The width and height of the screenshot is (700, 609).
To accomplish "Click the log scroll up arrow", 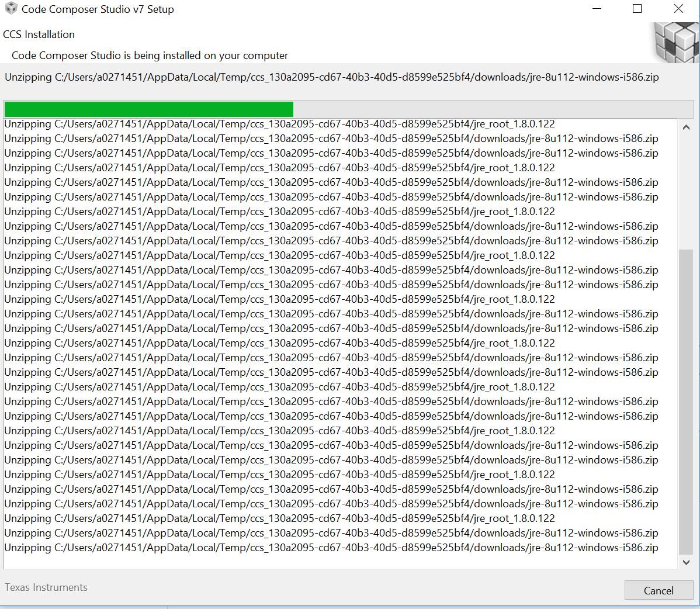I will click(686, 127).
